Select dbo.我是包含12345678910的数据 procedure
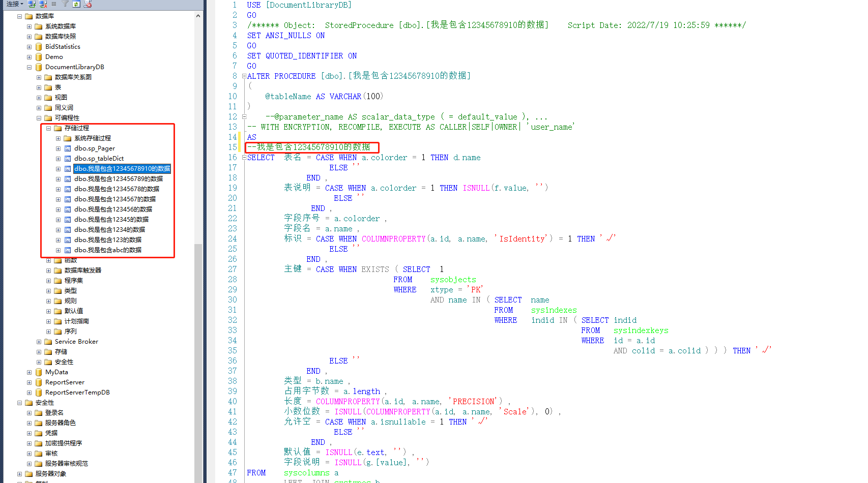Viewport: 868px width, 483px height. coord(122,169)
